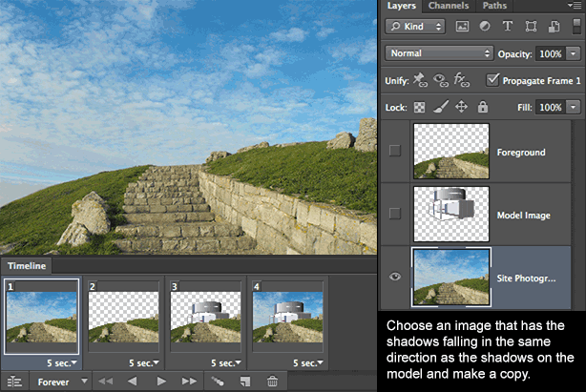
Task: Show the Model Image layer
Action: click(395, 214)
